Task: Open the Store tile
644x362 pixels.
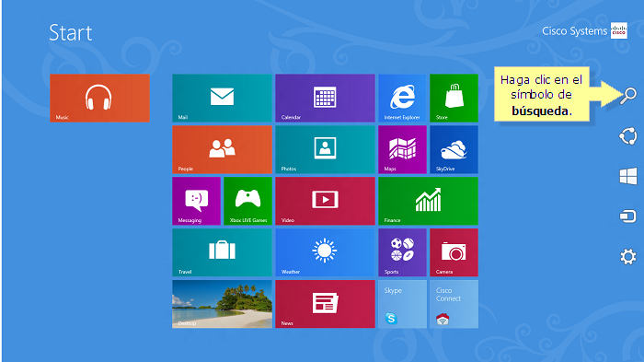Action: click(454, 98)
